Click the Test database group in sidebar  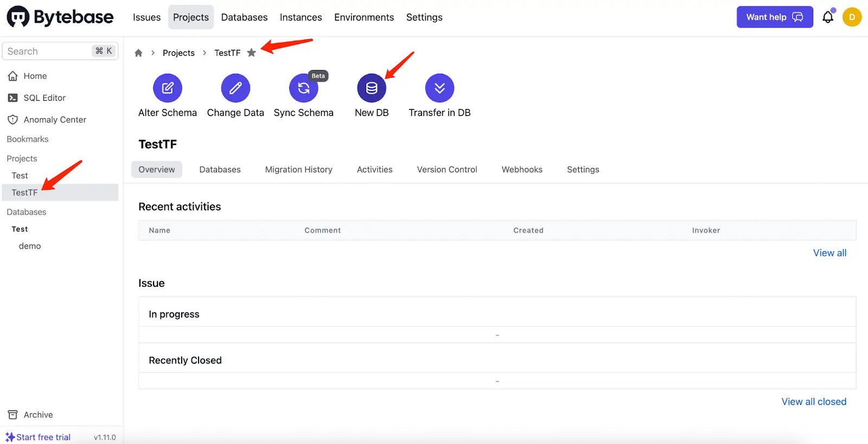click(20, 229)
